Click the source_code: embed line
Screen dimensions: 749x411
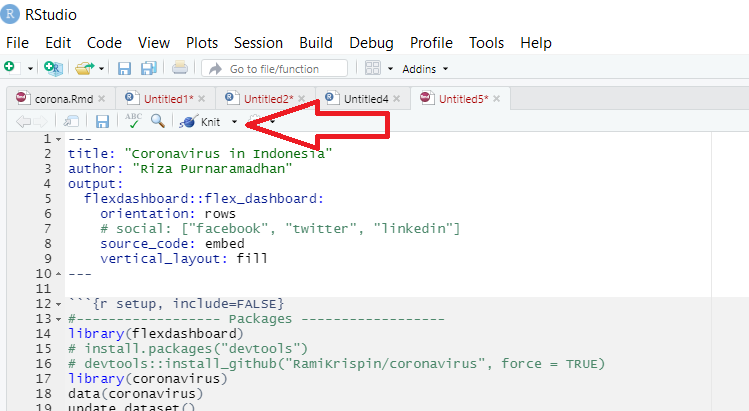click(x=172, y=244)
